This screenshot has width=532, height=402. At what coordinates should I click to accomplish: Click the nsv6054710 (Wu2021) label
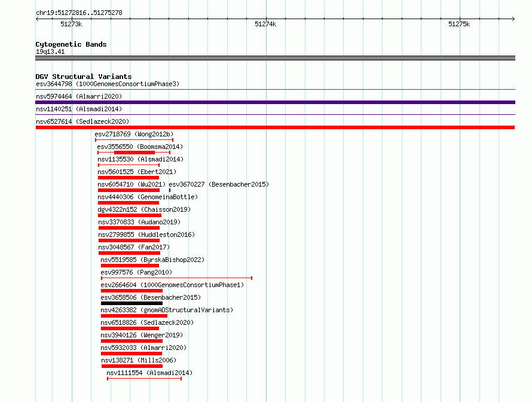pyautogui.click(x=132, y=184)
